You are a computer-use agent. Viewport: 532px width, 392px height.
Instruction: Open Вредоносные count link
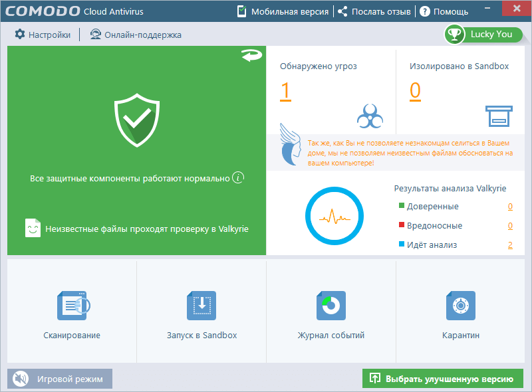click(510, 226)
